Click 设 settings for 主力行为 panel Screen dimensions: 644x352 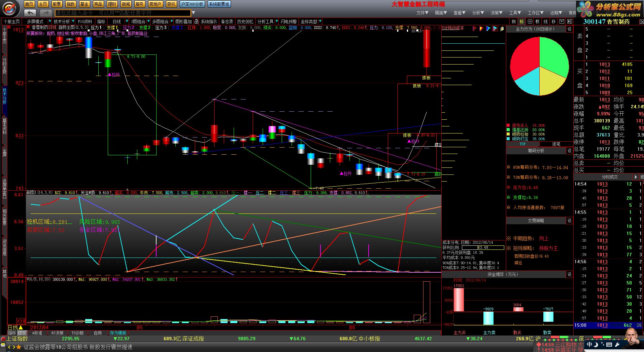tap(570, 29)
